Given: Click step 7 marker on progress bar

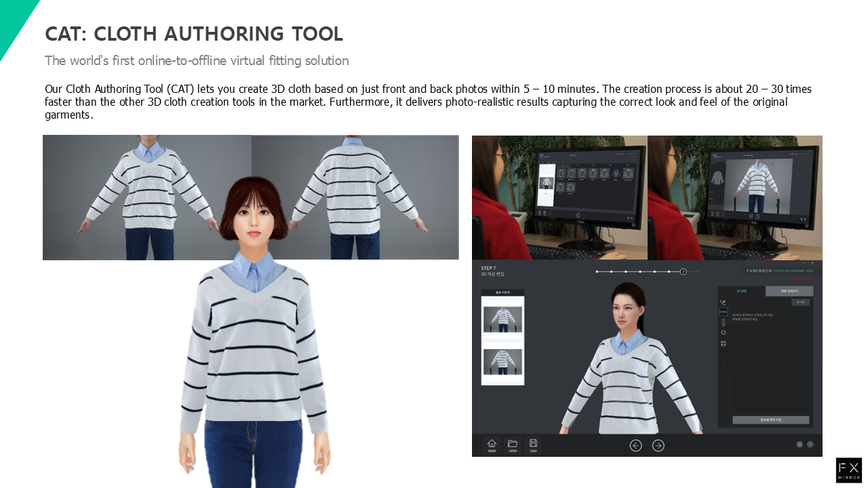Looking at the screenshot, I should (683, 272).
